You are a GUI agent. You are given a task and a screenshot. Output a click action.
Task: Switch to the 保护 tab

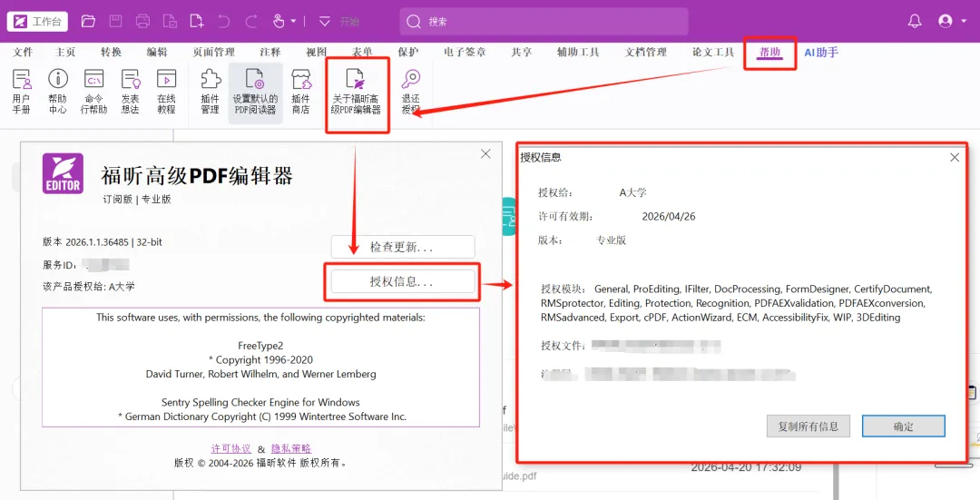pos(408,53)
